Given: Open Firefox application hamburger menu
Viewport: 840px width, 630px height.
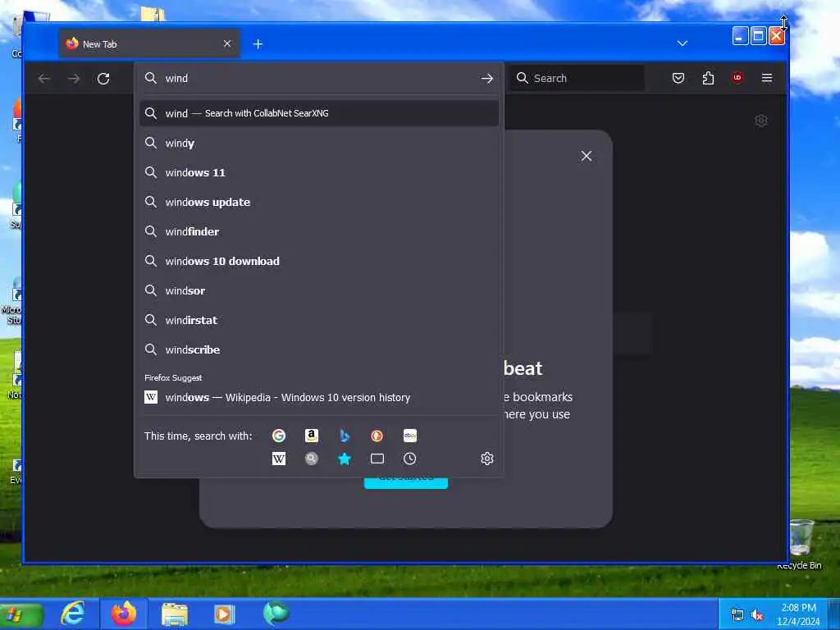Looking at the screenshot, I should pos(767,78).
